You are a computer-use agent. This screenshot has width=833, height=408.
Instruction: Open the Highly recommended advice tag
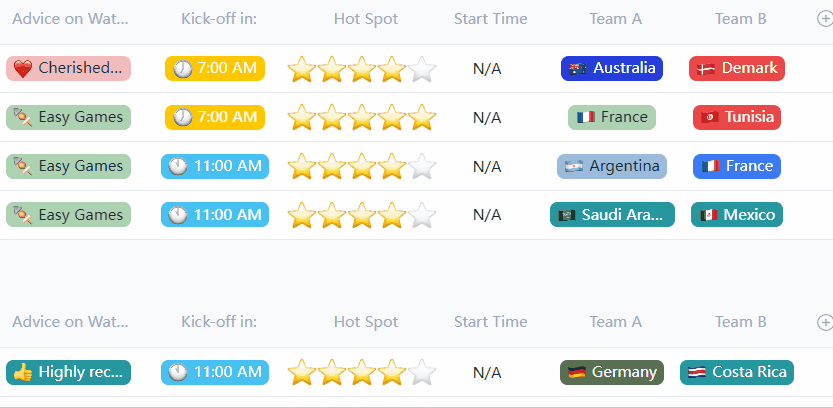68,372
